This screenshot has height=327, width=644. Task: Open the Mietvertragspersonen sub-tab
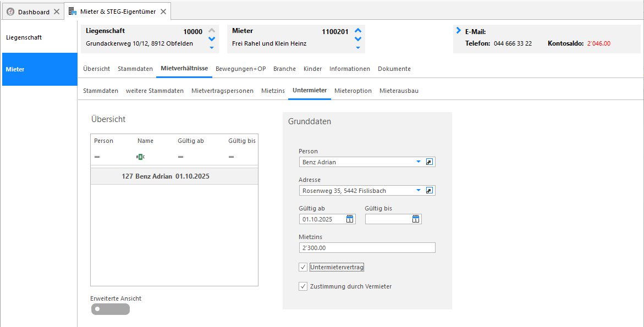pos(222,91)
